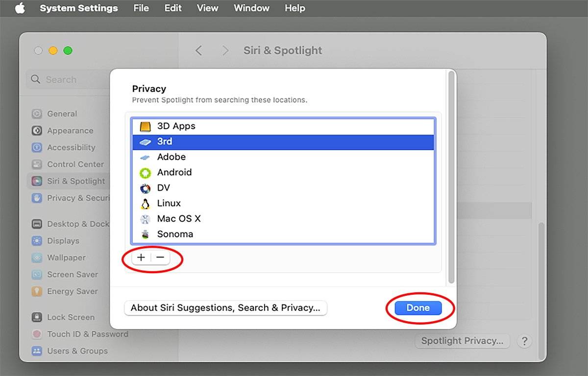Viewport: 588px width, 376px height.
Task: Go back with the left chevron
Action: click(198, 50)
